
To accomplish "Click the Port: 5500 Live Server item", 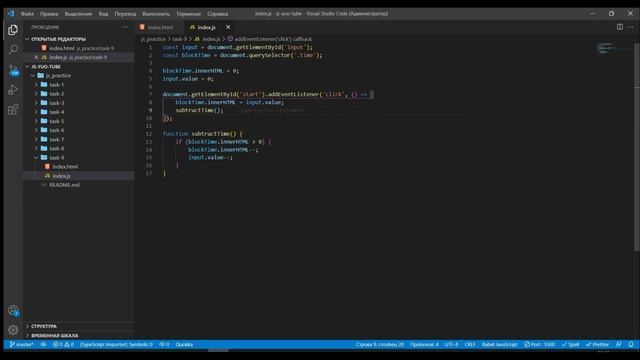I will point(540,344).
